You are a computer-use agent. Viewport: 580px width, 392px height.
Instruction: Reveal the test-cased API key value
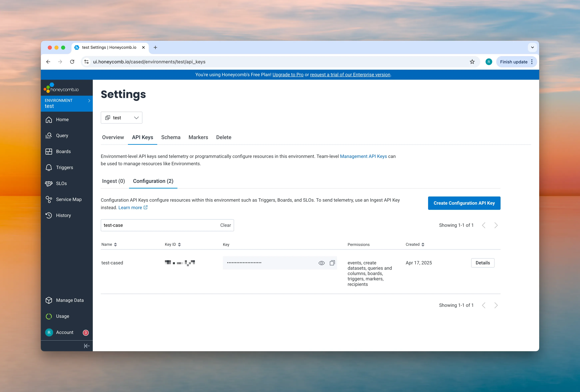coord(321,263)
